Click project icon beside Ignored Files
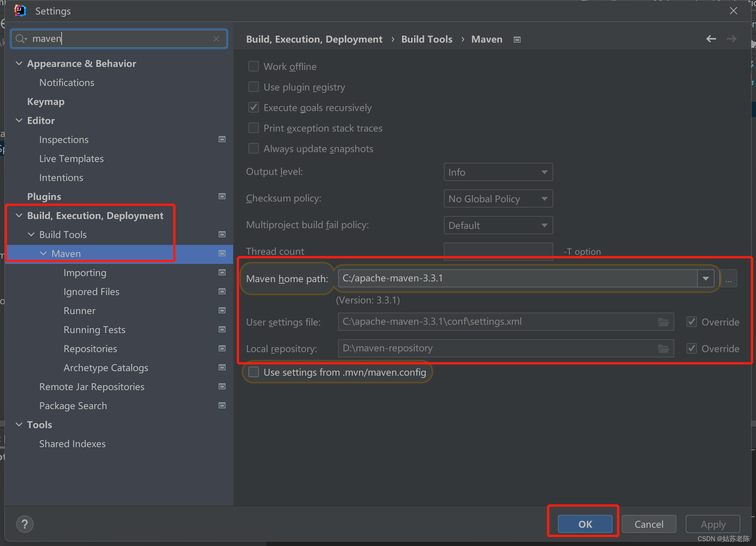Screen dimensions: 756x546 point(222,292)
